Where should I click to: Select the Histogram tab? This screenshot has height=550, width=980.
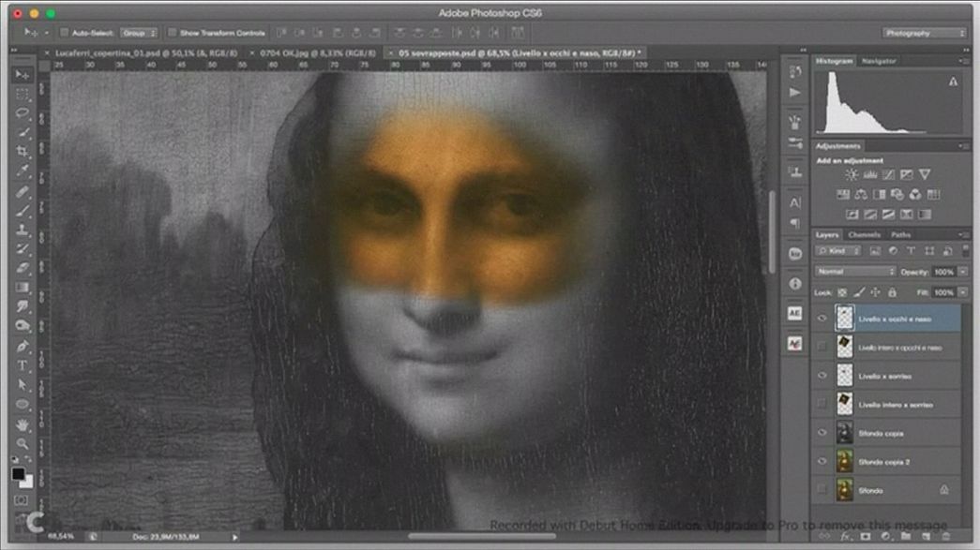tap(835, 61)
